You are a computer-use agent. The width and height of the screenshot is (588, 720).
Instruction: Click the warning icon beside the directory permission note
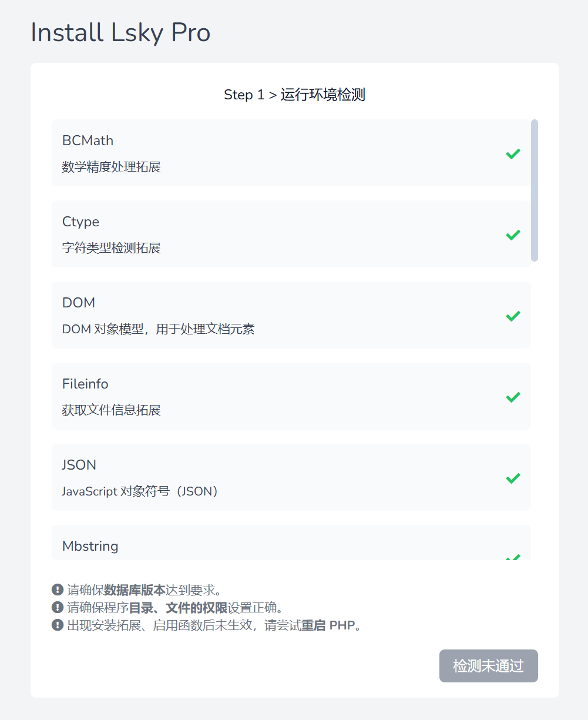[x=58, y=607]
